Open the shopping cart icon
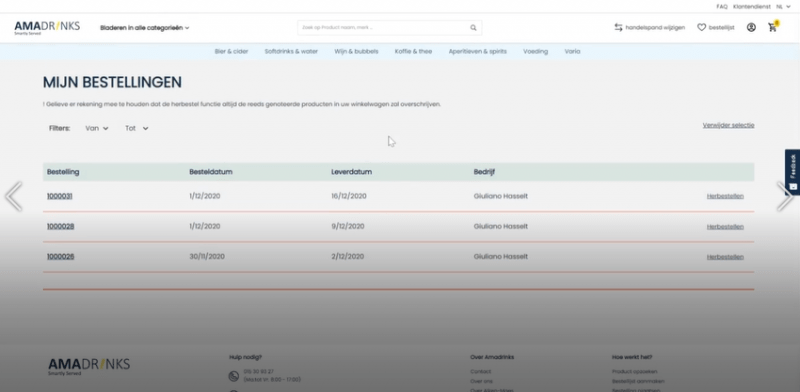 tap(773, 27)
